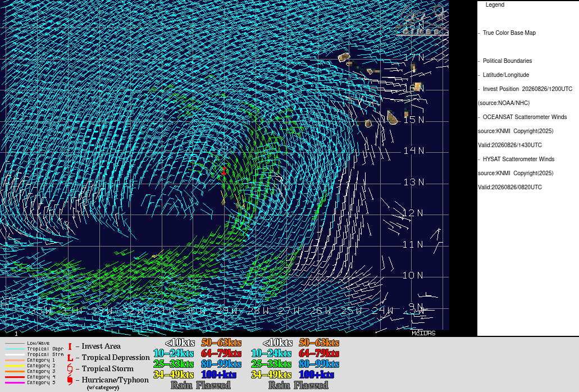The image size is (579, 392).
Task: Click 'Valid:20260826/0820UTC' timestamp
Action: click(510, 187)
